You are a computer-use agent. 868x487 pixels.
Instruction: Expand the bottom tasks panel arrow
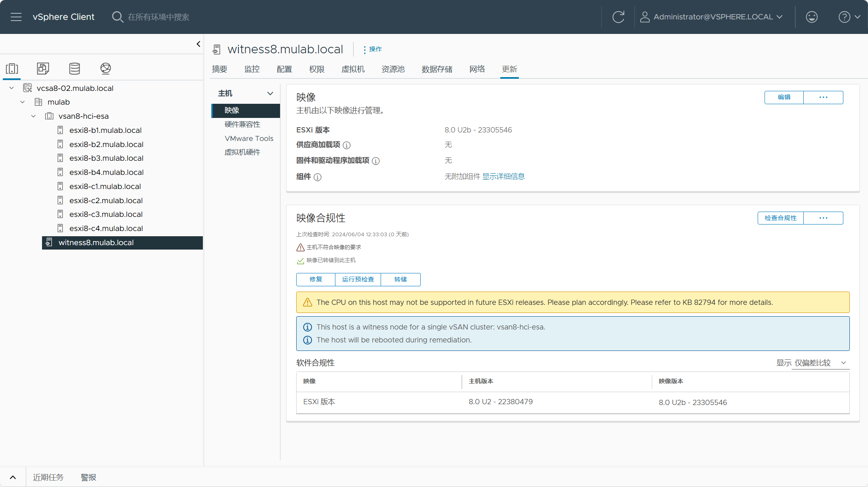pos(13,477)
